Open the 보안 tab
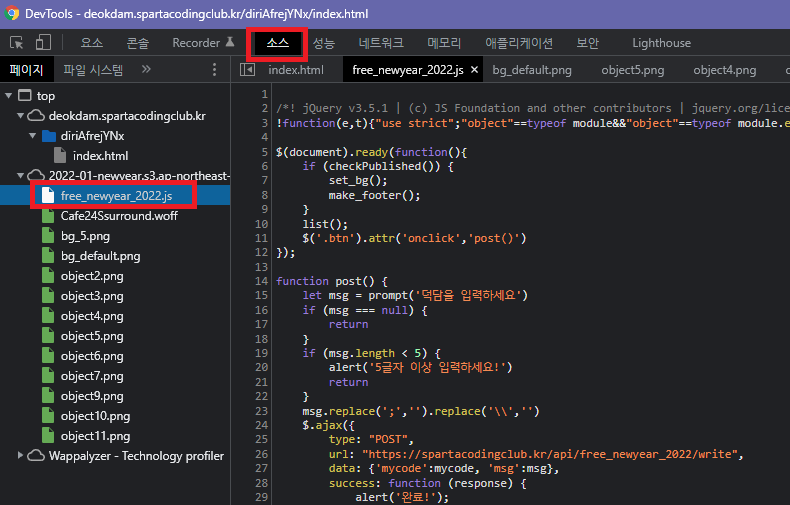Image resolution: width=790 pixels, height=505 pixels. pos(587,43)
